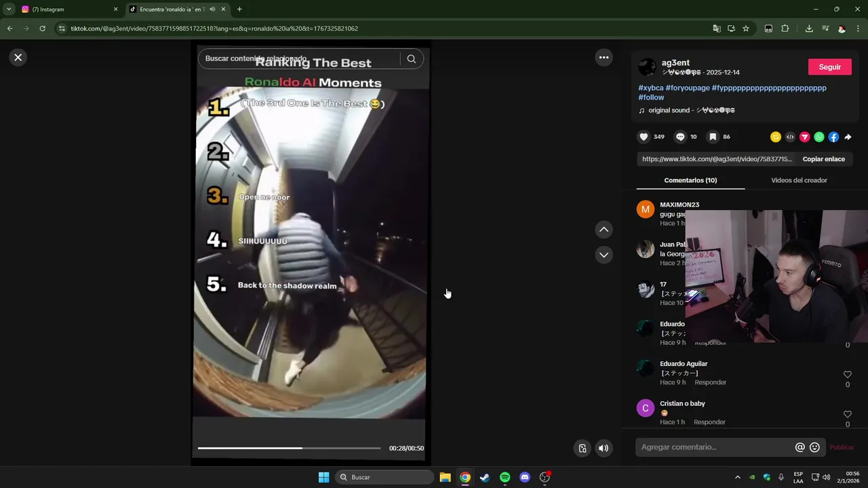The height and width of the screenshot is (488, 868).
Task: Install app icon in address bar
Action: tap(731, 28)
